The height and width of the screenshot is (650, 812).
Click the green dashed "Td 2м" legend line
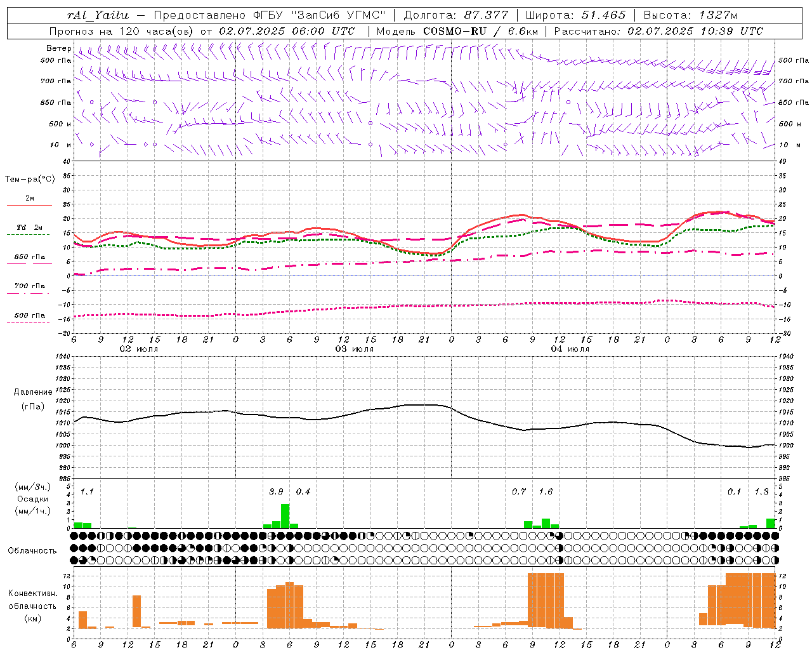coord(29,234)
